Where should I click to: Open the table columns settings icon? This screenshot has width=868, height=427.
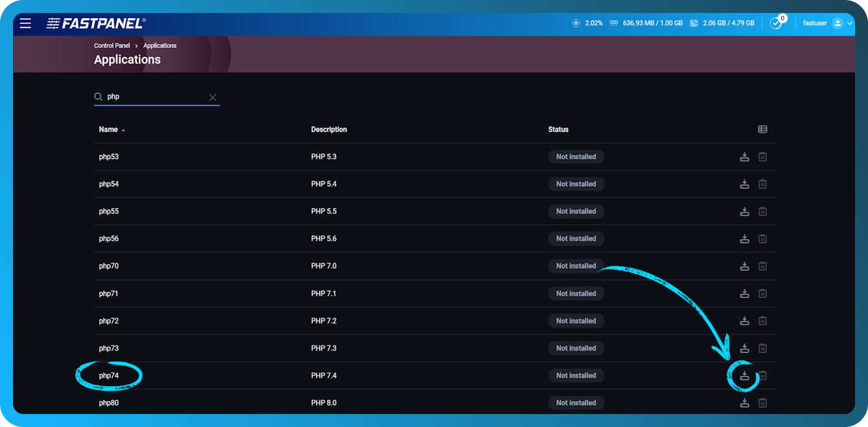point(762,129)
